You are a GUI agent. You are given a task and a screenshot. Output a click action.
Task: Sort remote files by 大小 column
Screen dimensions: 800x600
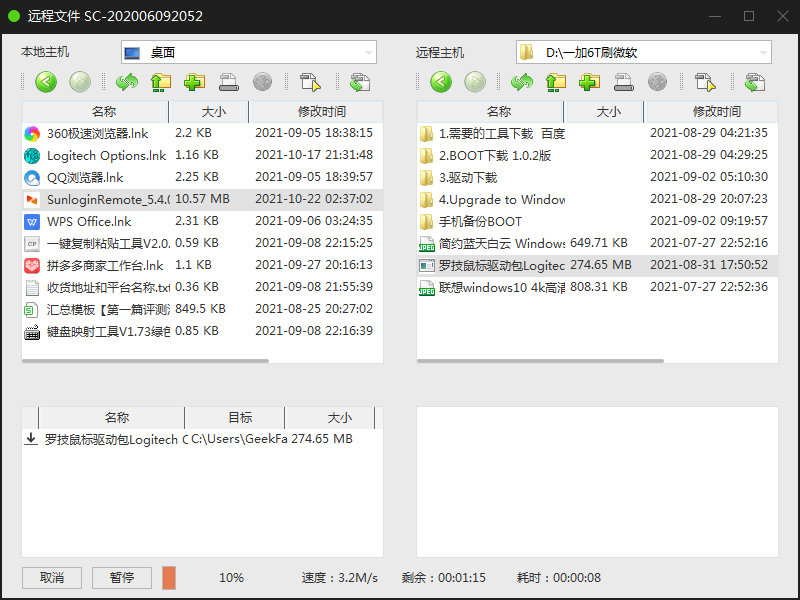(x=604, y=112)
